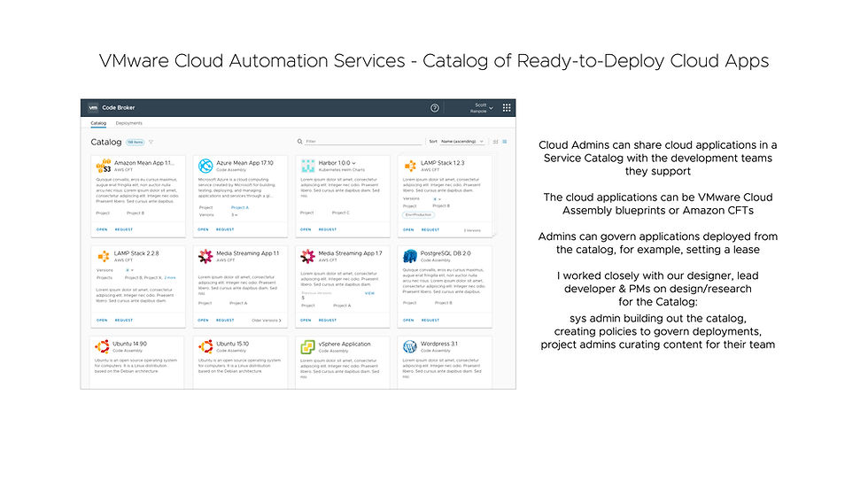868x488 pixels.
Task: Click OPEN on Azure Mean App card
Action: 204,229
